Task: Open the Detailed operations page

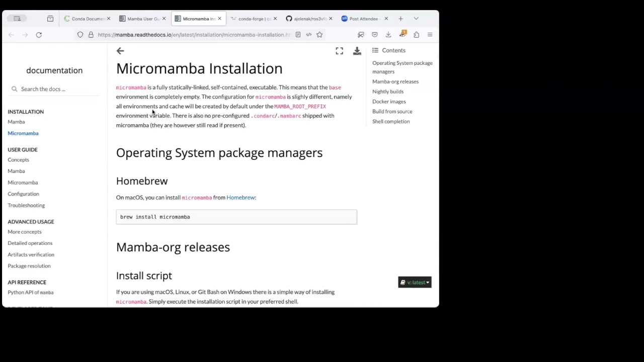Action: pos(30,243)
